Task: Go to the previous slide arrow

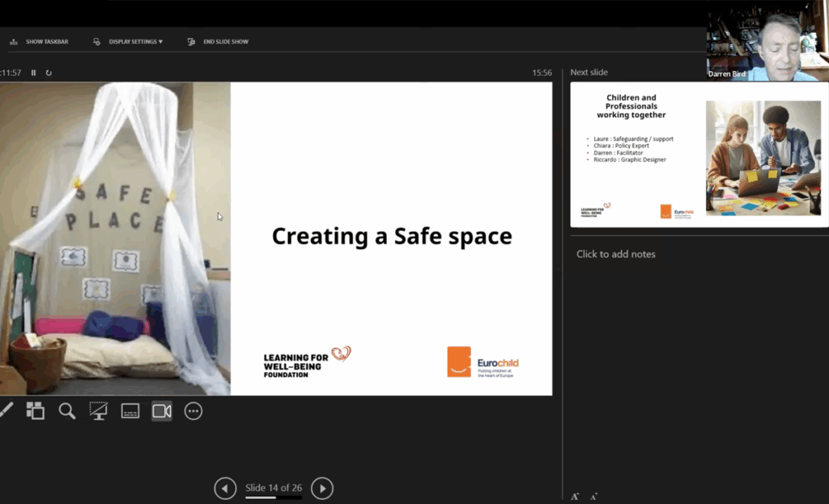Action: click(x=225, y=488)
